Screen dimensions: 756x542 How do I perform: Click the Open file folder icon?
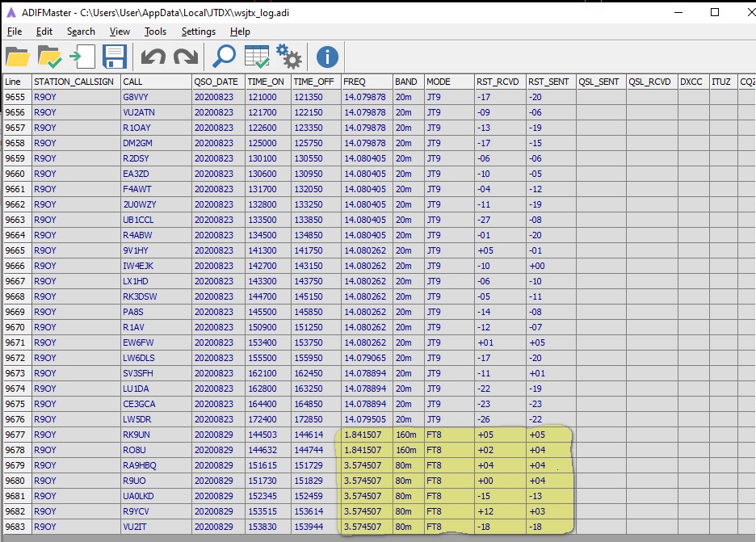click(x=17, y=57)
